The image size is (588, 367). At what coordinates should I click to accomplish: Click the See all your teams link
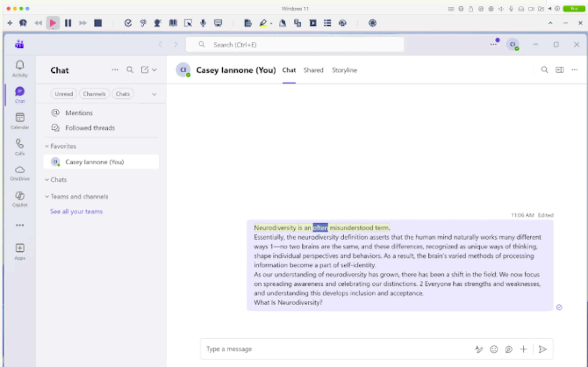coord(76,212)
